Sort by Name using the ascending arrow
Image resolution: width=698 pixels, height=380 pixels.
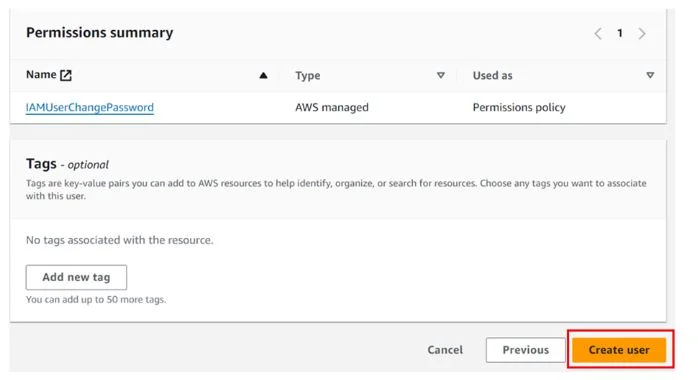pos(264,75)
